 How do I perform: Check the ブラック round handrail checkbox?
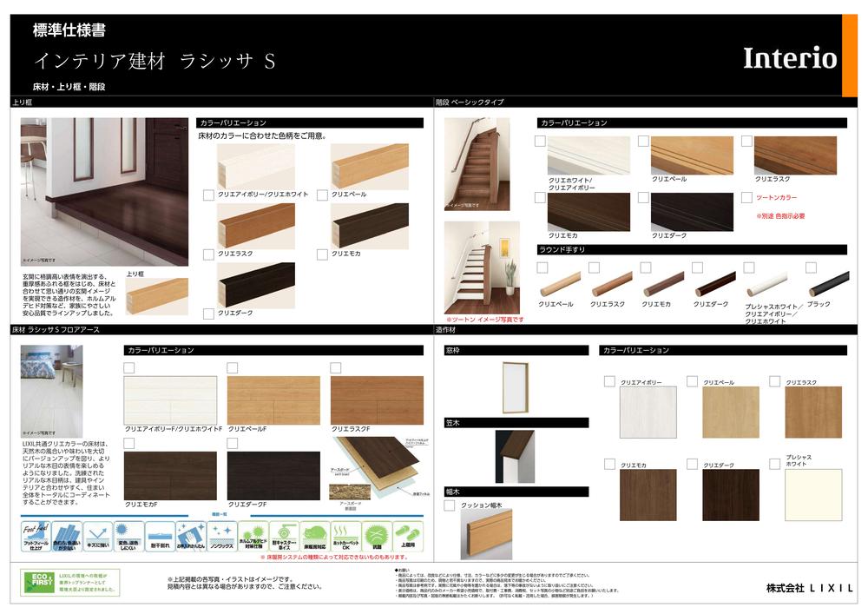pyautogui.click(x=811, y=267)
